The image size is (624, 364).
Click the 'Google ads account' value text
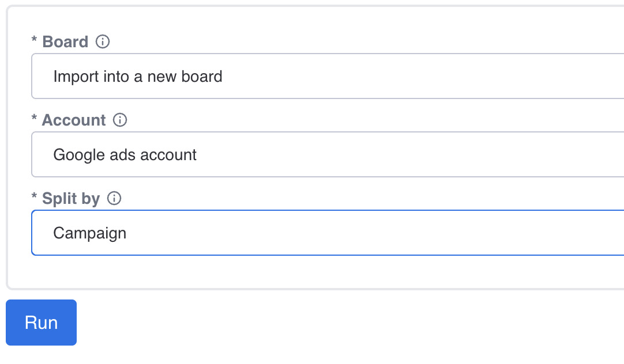pos(125,154)
